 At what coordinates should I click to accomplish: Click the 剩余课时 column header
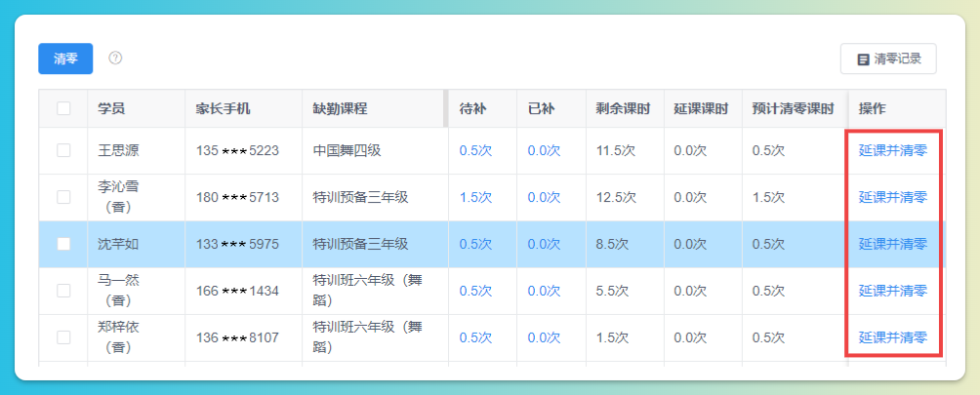pos(623,108)
